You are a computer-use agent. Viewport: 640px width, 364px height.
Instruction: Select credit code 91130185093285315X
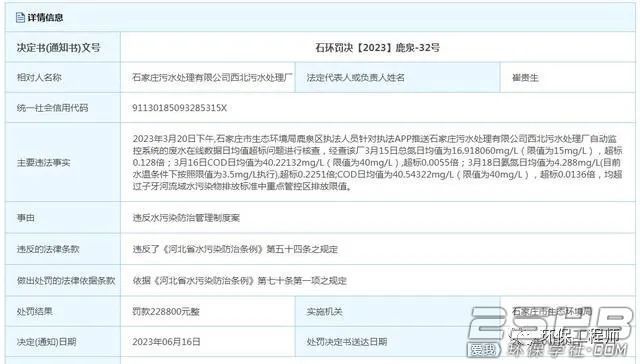[x=179, y=108]
